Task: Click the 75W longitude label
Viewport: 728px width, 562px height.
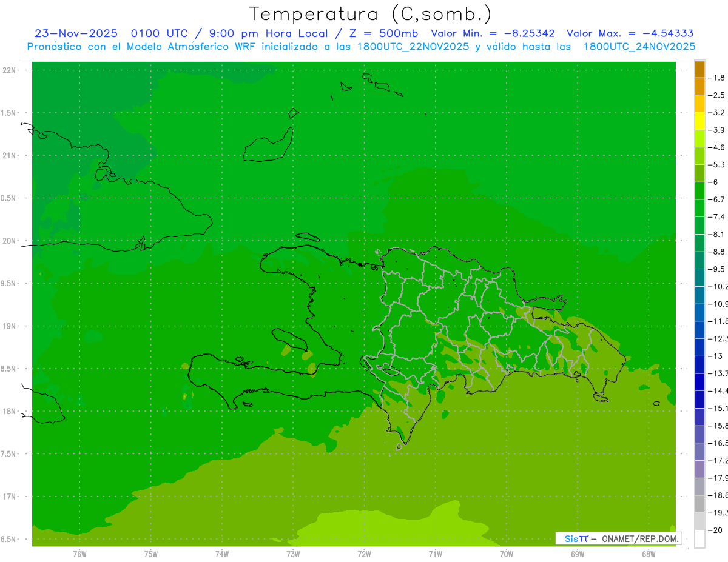Action: 151,554
